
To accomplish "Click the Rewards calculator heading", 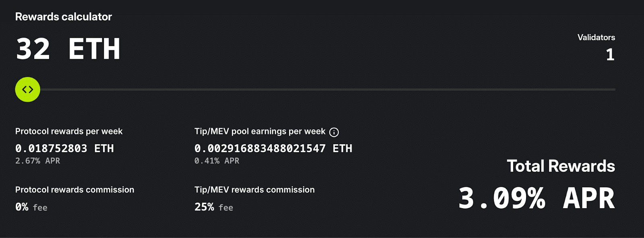I will [63, 17].
